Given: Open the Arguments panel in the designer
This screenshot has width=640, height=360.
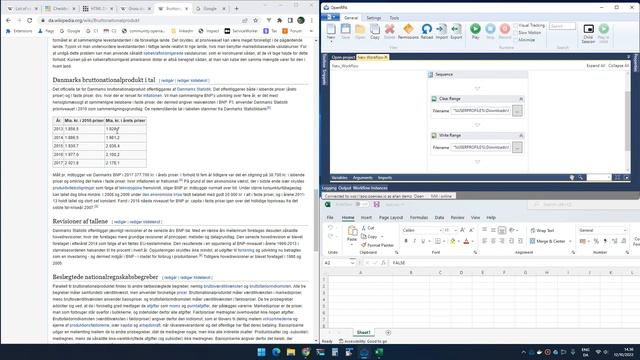Looking at the screenshot, I should pos(362,178).
